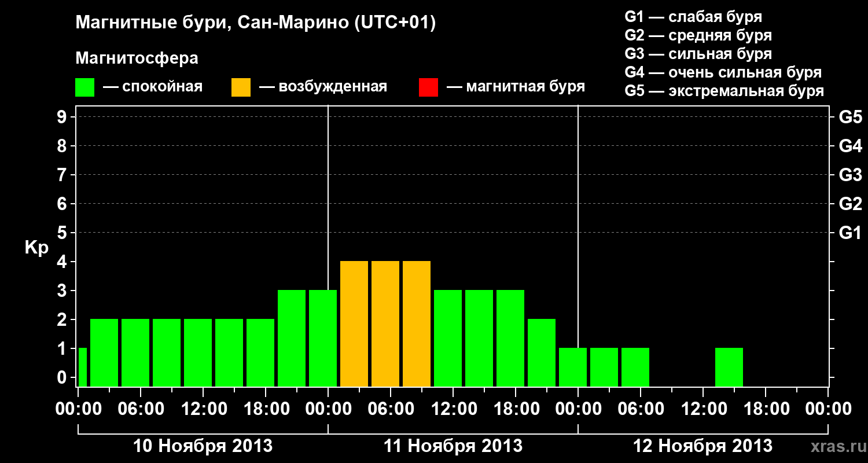The image size is (868, 463).
Task: Click 'G1 — слабая буря' legend line
Action: pyautogui.click(x=693, y=17)
